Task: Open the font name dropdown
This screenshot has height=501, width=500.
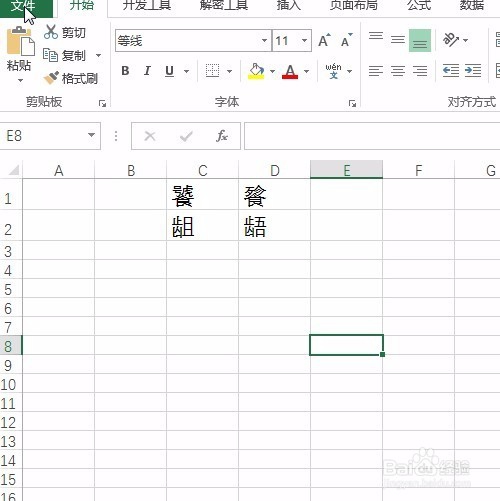Action: pos(264,41)
